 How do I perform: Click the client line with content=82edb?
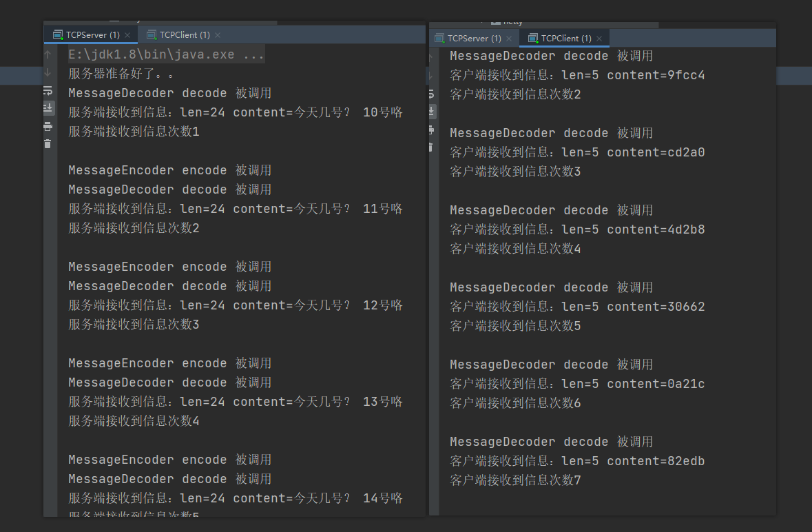point(577,461)
